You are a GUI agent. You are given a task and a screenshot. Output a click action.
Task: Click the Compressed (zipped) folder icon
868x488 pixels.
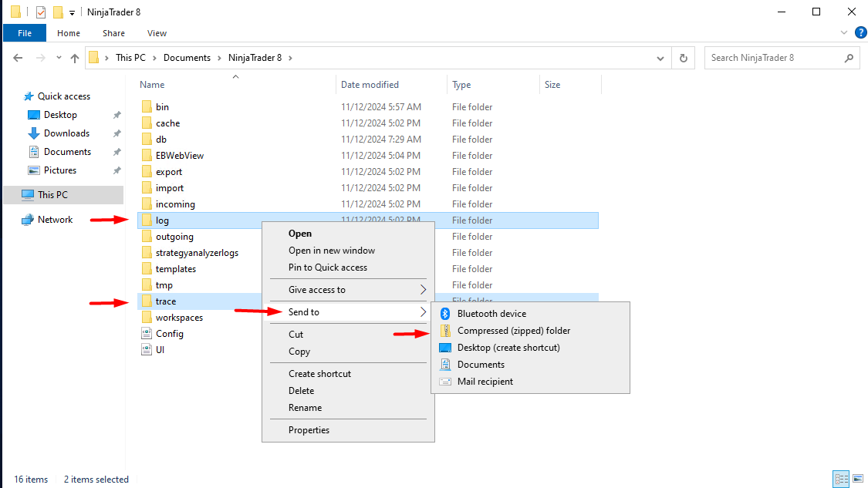[x=445, y=331]
